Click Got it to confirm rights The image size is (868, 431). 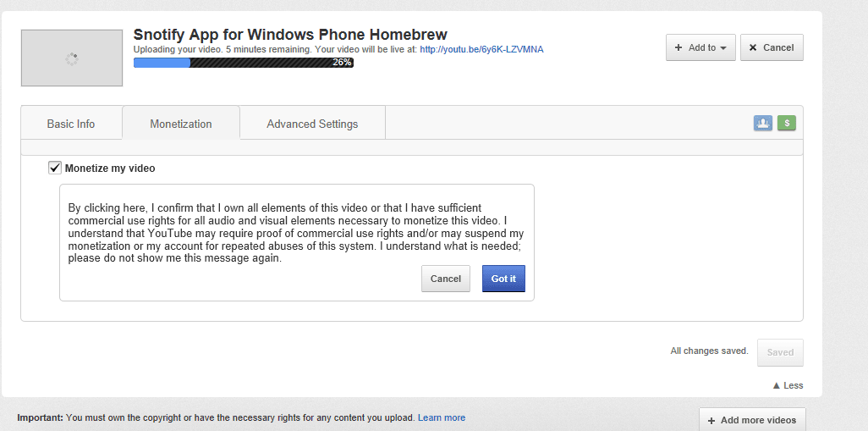point(503,279)
